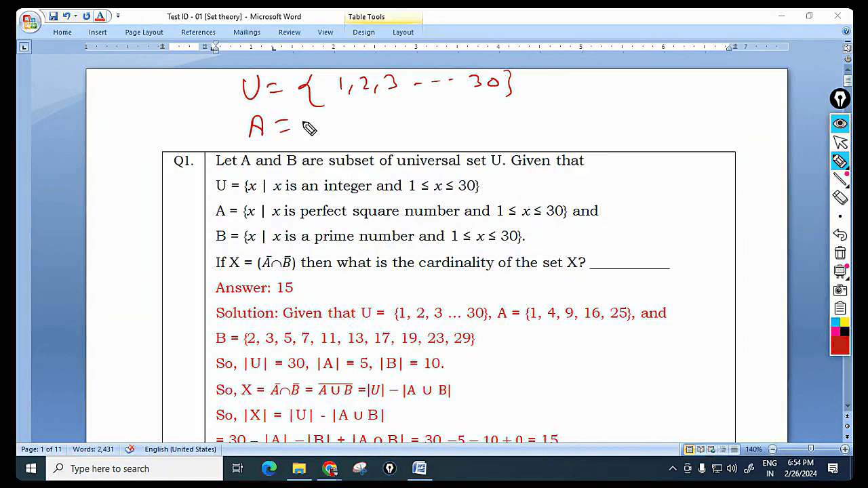Open the whiteboard easel tool
Image resolution: width=868 pixels, height=488 pixels.
coord(840,272)
